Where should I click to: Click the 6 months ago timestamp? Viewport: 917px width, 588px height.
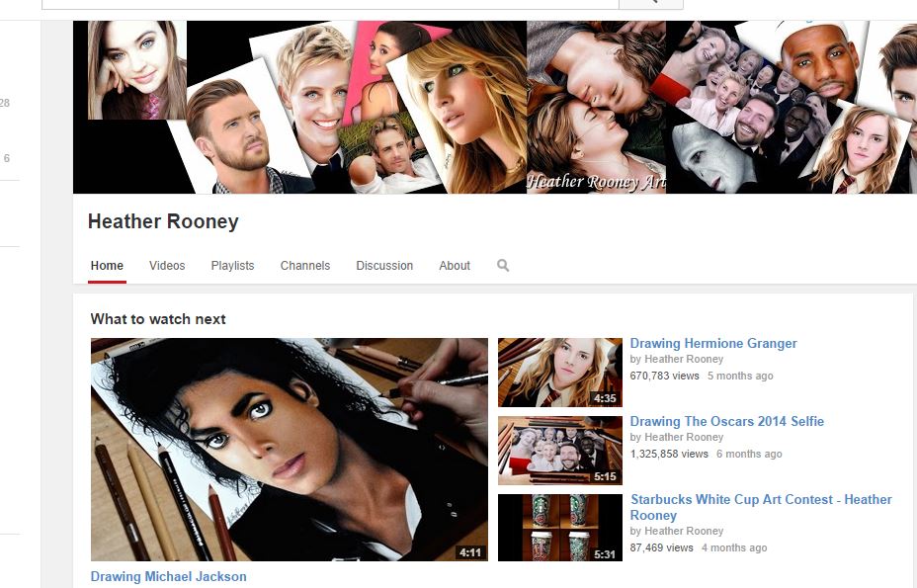749,454
